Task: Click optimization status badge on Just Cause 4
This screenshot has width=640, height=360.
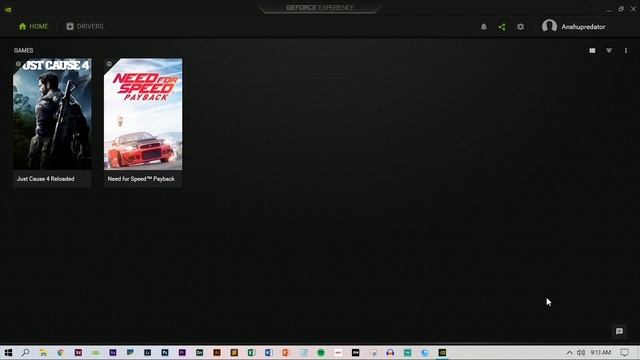Action: [18, 64]
